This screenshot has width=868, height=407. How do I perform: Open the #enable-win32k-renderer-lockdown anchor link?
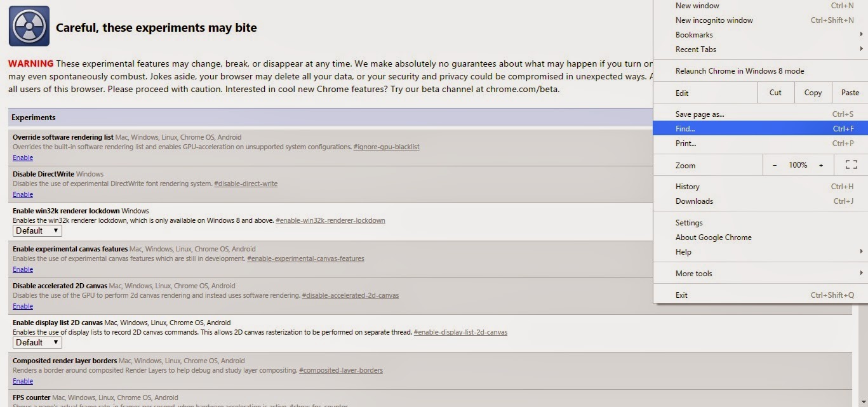coord(330,220)
